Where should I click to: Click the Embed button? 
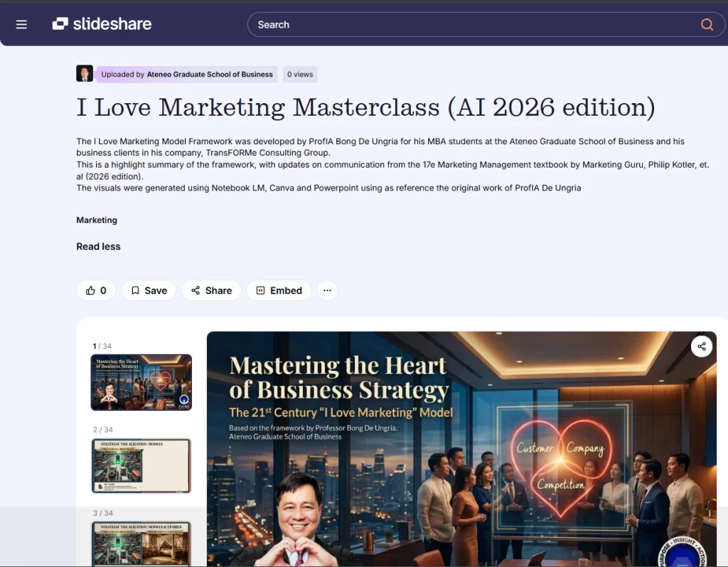(279, 291)
